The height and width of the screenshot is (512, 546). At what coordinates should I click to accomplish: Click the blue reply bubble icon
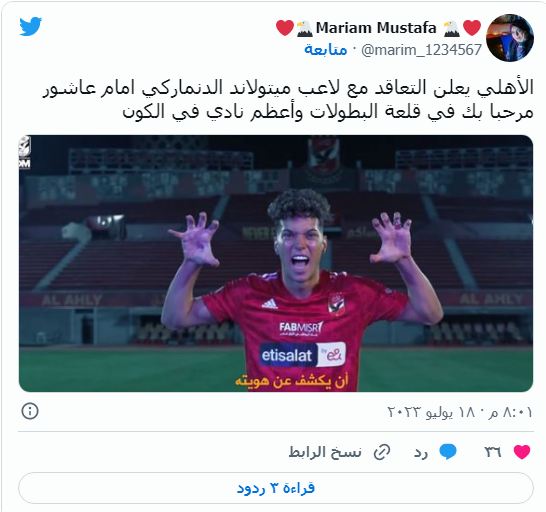pyautogui.click(x=447, y=452)
